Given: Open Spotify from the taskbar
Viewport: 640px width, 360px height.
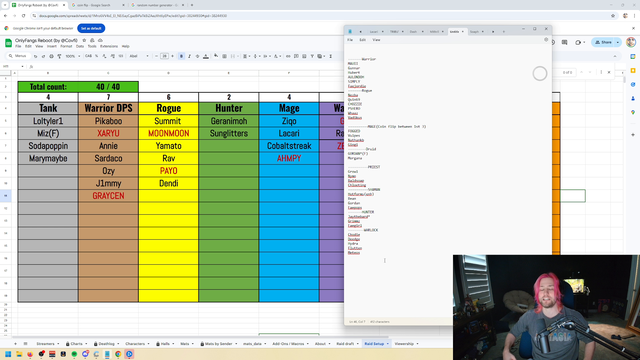Looking at the screenshot, I should (74, 354).
